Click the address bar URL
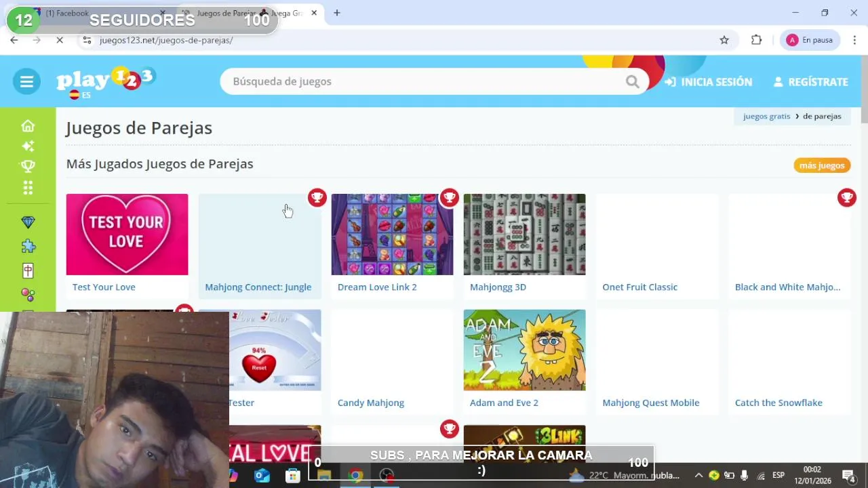Viewport: 868px width, 488px height. tap(166, 40)
